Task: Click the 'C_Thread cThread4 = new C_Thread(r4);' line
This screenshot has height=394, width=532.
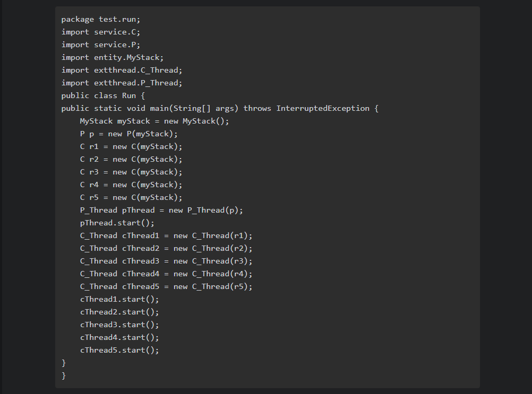Action: (x=166, y=274)
